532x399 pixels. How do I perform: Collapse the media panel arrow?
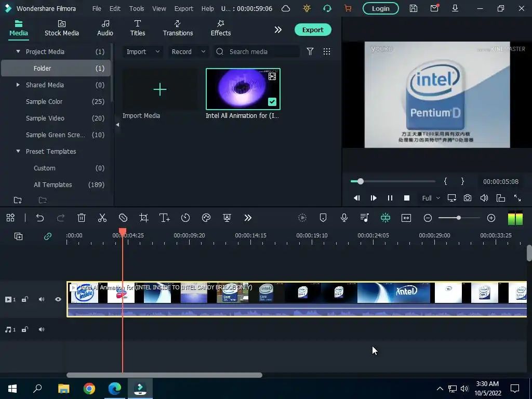click(117, 125)
